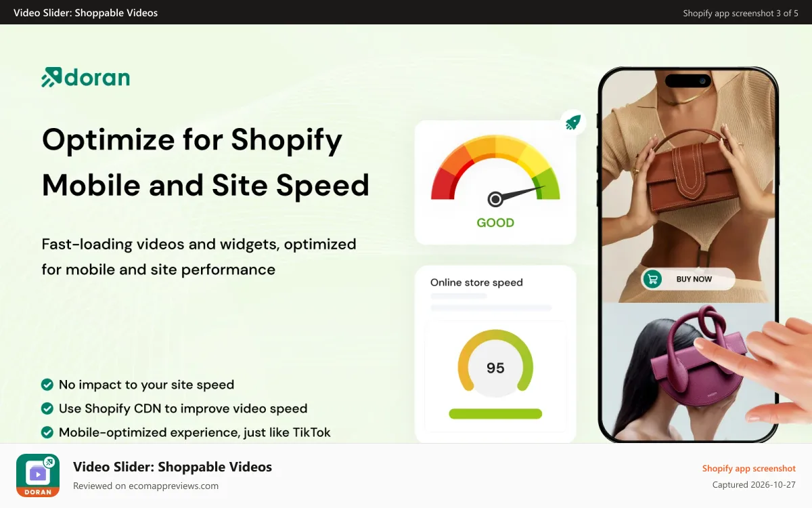Click the Use Shopify CDN to improve video speed text
812x508 pixels.
point(183,408)
